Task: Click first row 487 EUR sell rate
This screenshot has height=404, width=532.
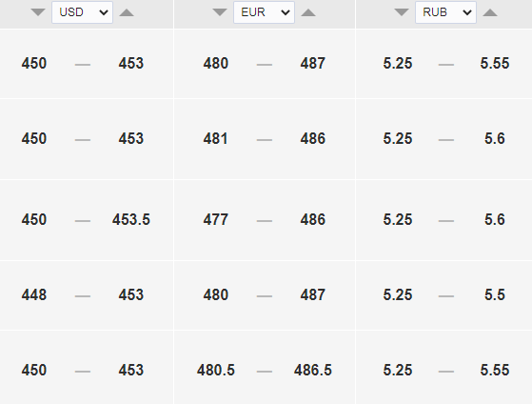Action: tap(313, 63)
